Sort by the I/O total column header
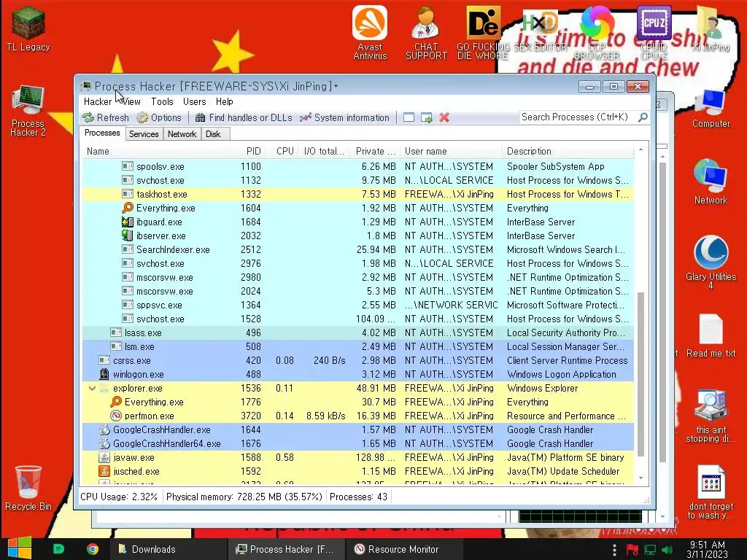The image size is (747, 560). pyautogui.click(x=323, y=151)
